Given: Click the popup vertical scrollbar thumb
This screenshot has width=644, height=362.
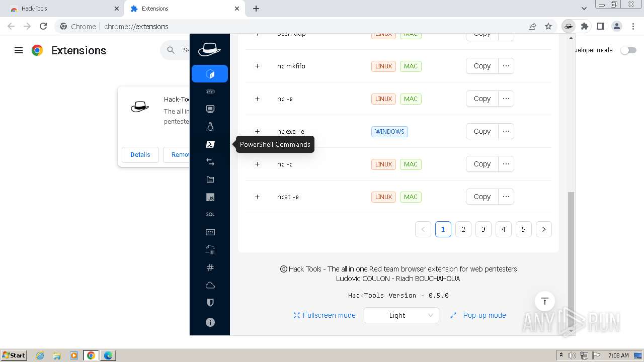Looking at the screenshot, I should click(571, 259).
